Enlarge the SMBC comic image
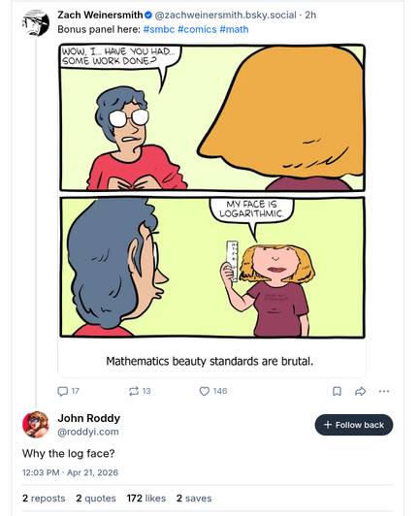 [212, 191]
